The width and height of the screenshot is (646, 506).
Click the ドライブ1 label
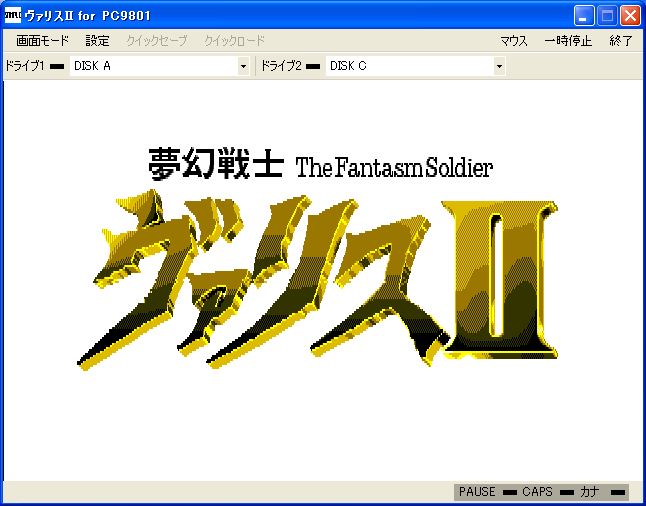[x=25, y=66]
